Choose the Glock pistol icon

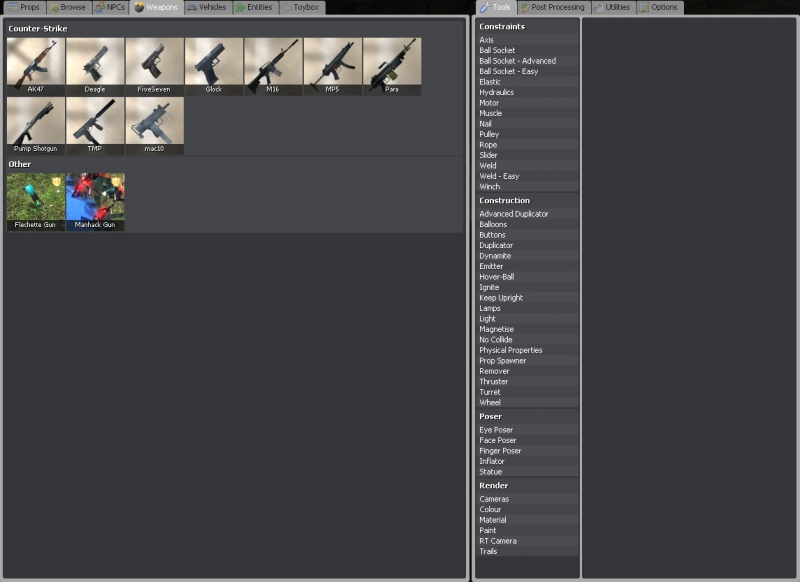(x=214, y=65)
